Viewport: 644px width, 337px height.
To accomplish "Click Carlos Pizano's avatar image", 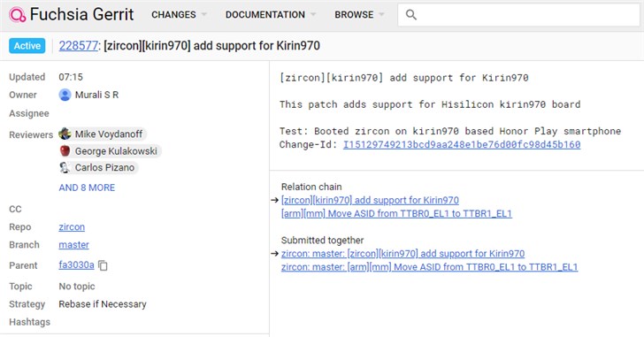I will pyautogui.click(x=65, y=167).
